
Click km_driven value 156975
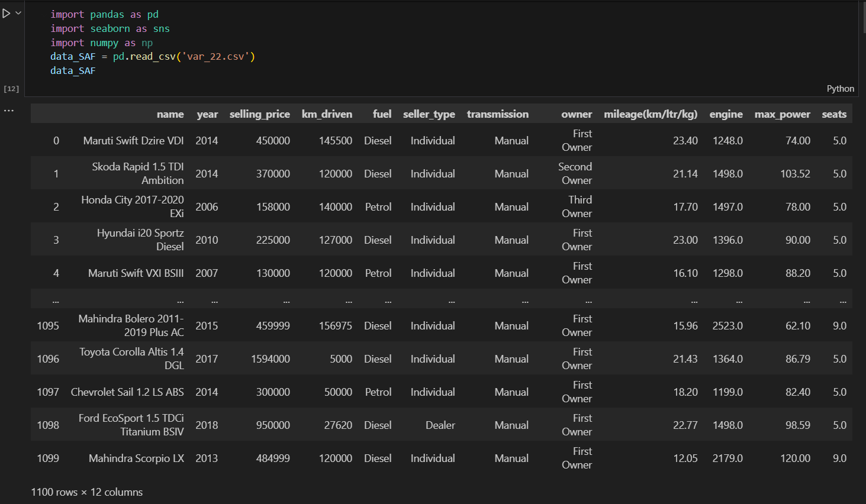click(x=336, y=326)
